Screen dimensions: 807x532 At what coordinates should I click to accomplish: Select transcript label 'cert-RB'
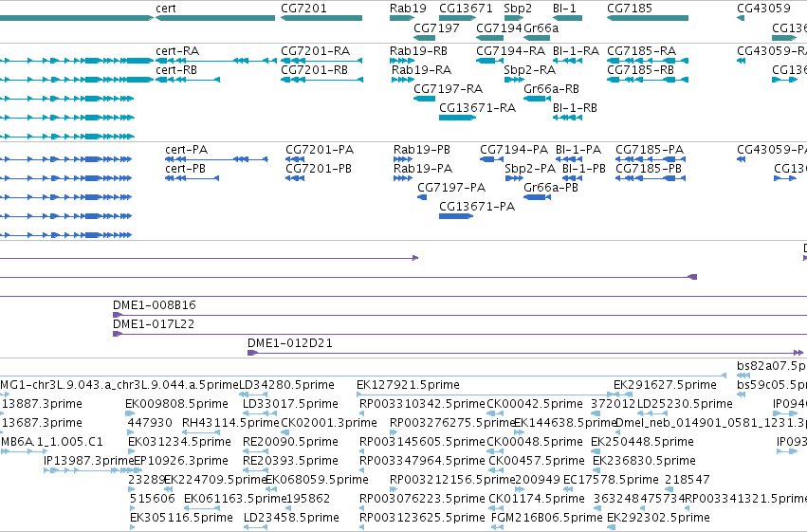(176, 70)
